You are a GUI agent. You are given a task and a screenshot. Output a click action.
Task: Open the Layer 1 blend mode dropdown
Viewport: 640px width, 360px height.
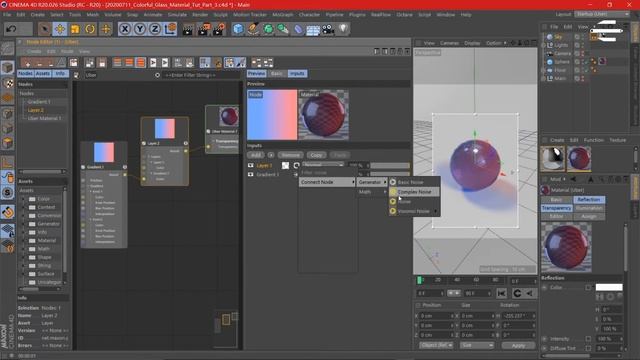point(323,165)
